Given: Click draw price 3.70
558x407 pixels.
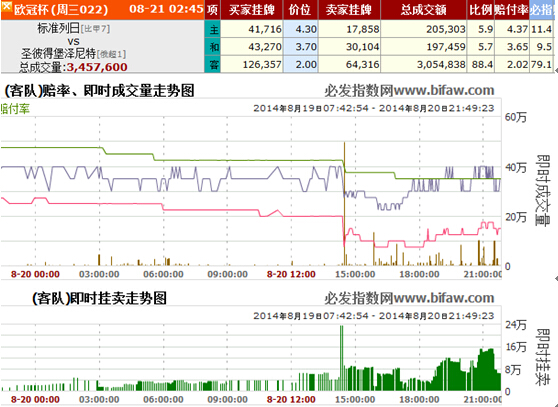Looking at the screenshot, I should (x=306, y=47).
